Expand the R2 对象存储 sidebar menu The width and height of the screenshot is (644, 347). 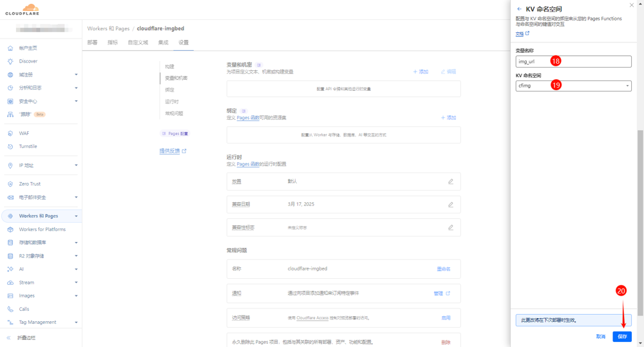76,256
